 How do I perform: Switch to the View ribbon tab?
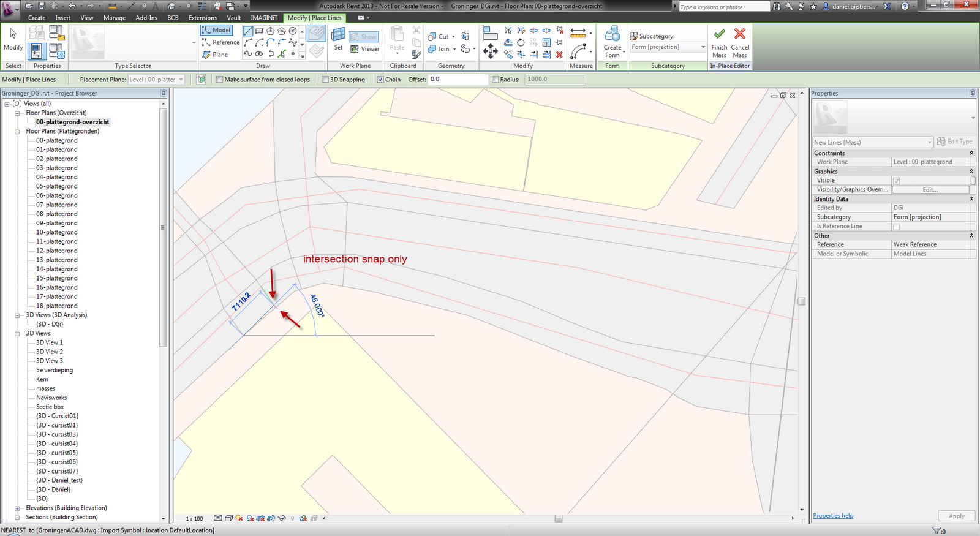coord(87,18)
